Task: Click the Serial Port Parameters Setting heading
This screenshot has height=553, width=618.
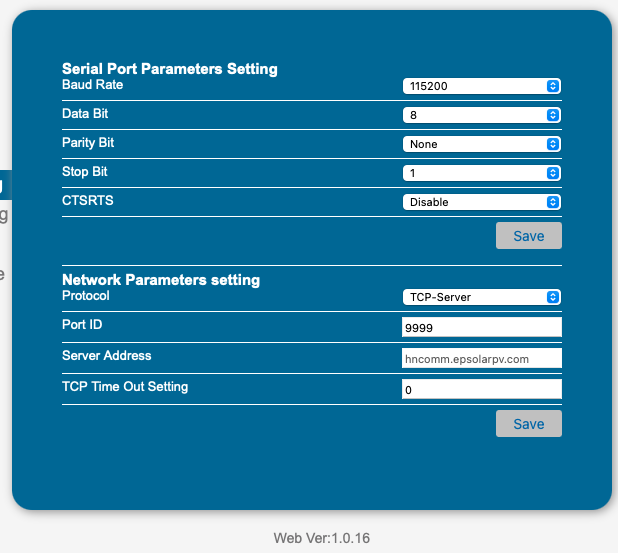Action: [x=169, y=69]
